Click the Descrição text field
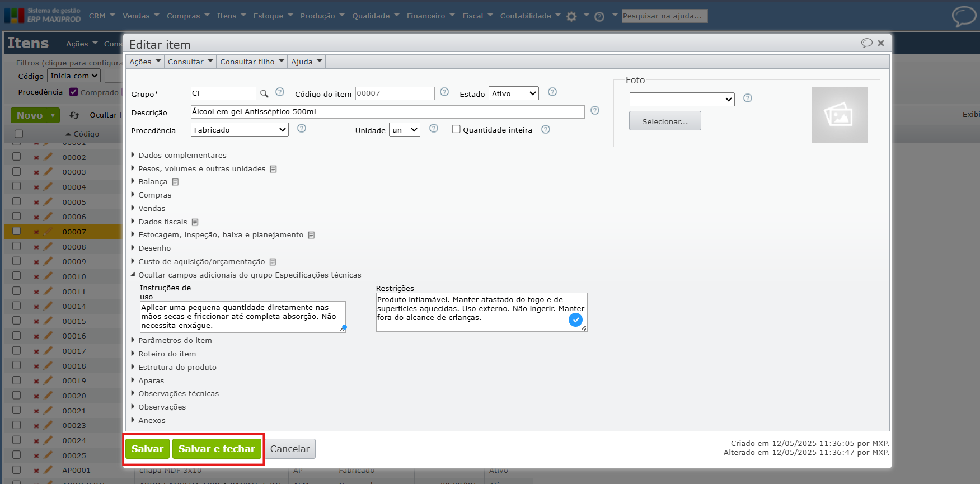 (387, 112)
